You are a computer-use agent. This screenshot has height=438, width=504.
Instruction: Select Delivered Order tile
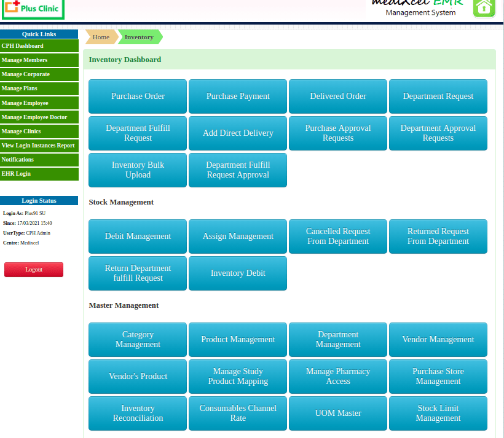coord(338,96)
